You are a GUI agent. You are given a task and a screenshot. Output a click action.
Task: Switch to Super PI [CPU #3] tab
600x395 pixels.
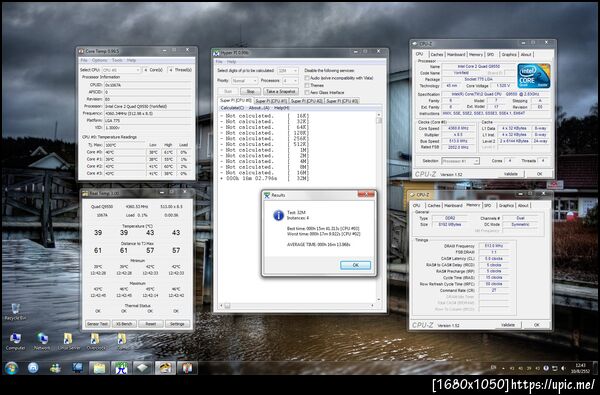[x=342, y=101]
